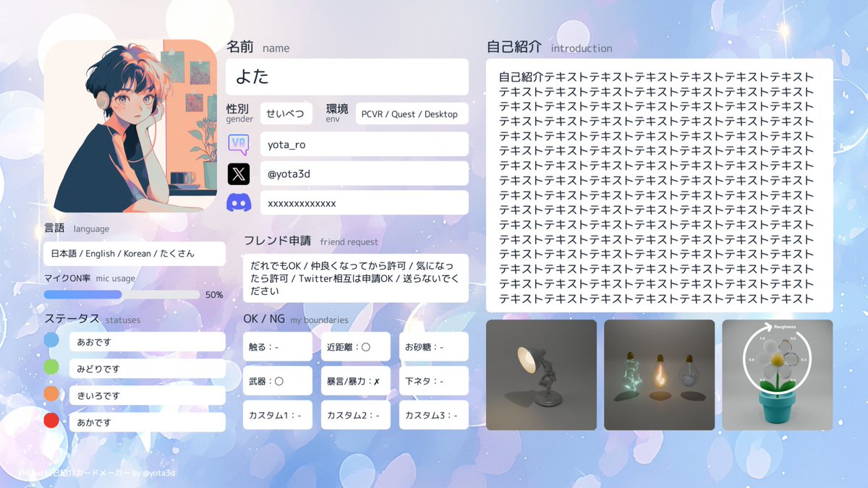
Task: Open the three light bulbs thumbnail
Action: click(x=660, y=375)
